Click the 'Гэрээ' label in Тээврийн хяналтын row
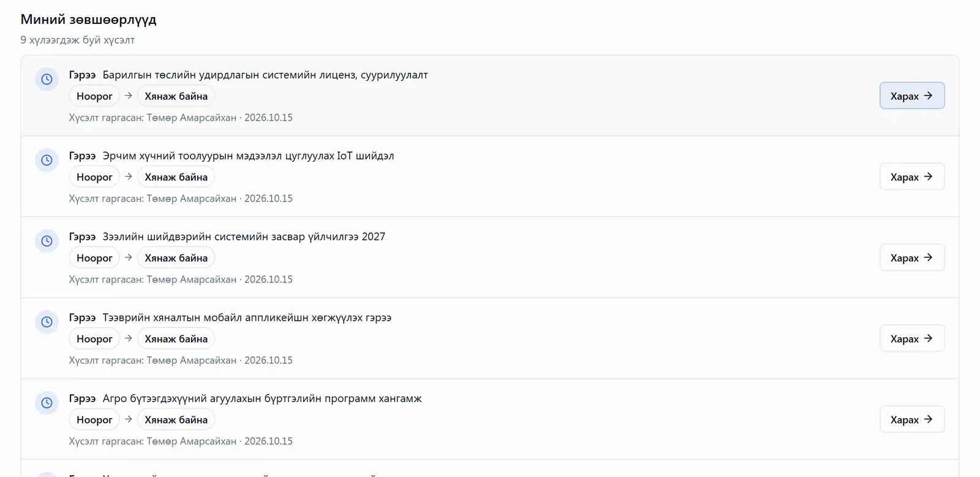 [82, 318]
